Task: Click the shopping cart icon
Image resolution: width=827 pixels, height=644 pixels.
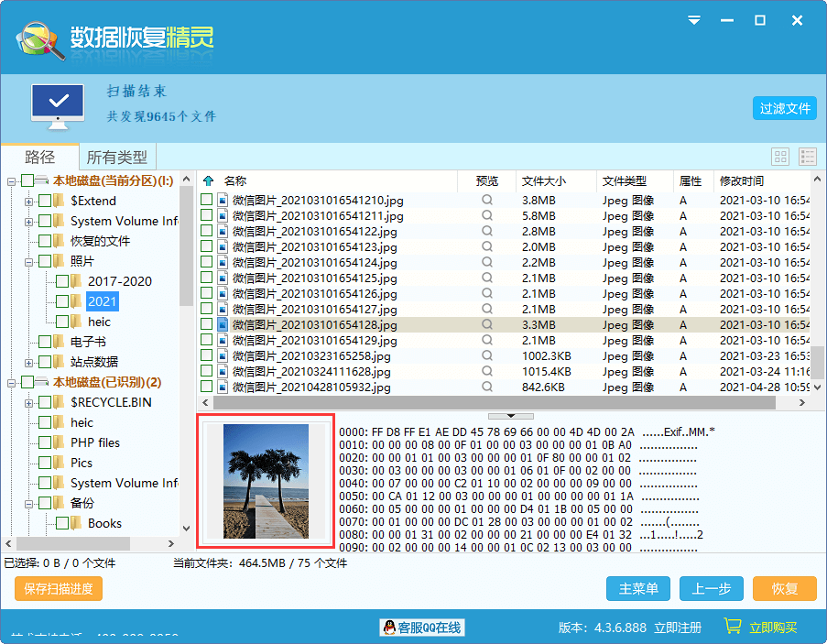Action: pos(732,626)
